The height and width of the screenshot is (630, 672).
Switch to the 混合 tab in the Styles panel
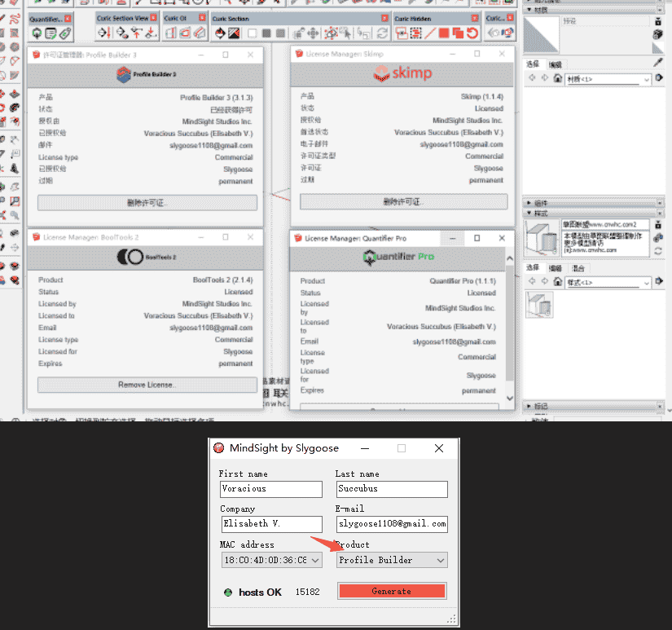578,269
